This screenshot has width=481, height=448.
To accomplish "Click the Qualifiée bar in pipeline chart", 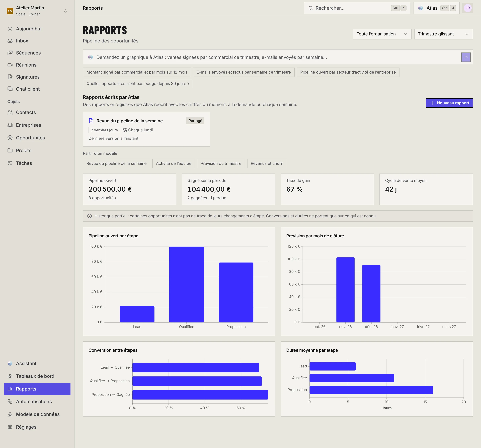I will point(187,284).
